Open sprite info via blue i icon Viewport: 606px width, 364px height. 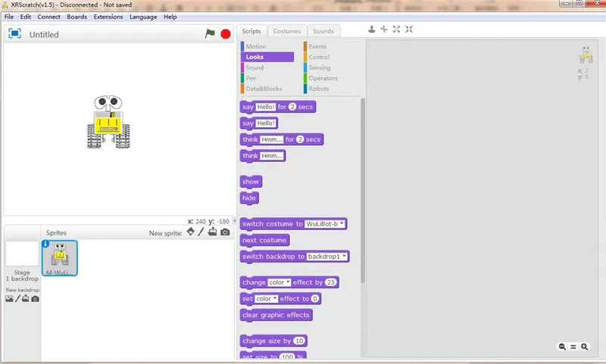(45, 244)
